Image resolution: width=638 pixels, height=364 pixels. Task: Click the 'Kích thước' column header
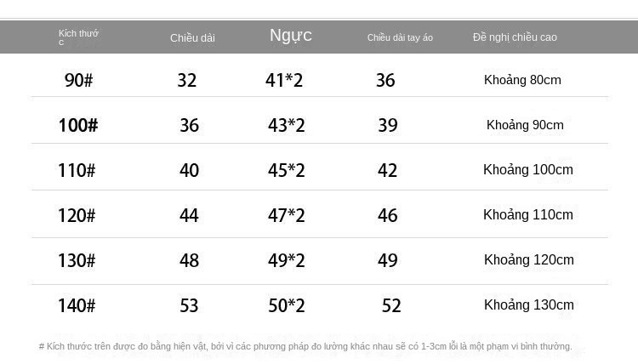(x=78, y=37)
